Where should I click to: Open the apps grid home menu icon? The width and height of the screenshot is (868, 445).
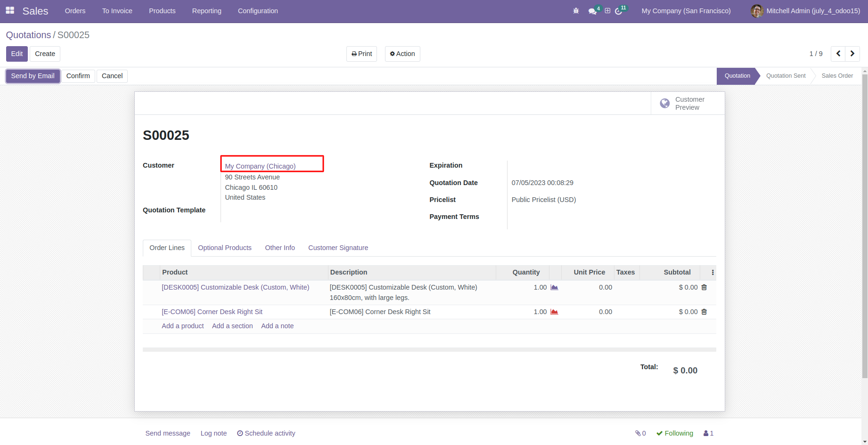[x=10, y=10]
